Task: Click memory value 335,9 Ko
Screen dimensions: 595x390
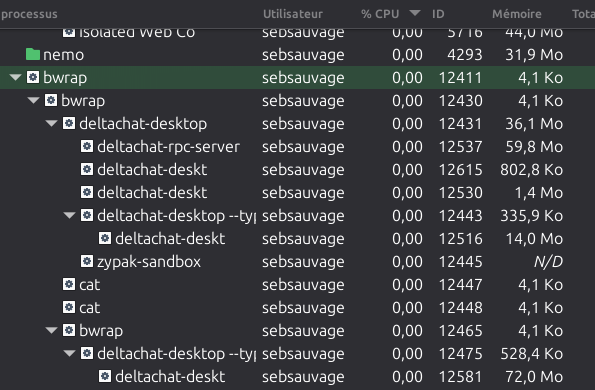Action: pos(531,216)
